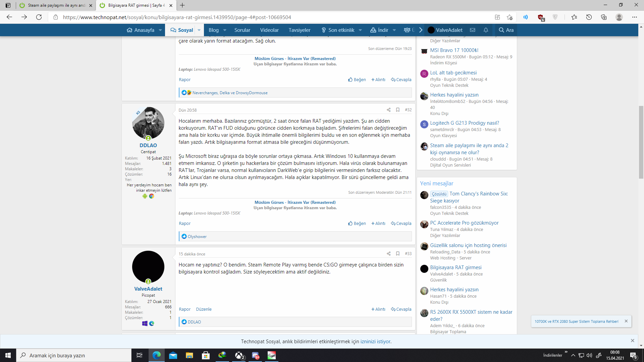Open the DDLAO user profile link

click(x=148, y=145)
